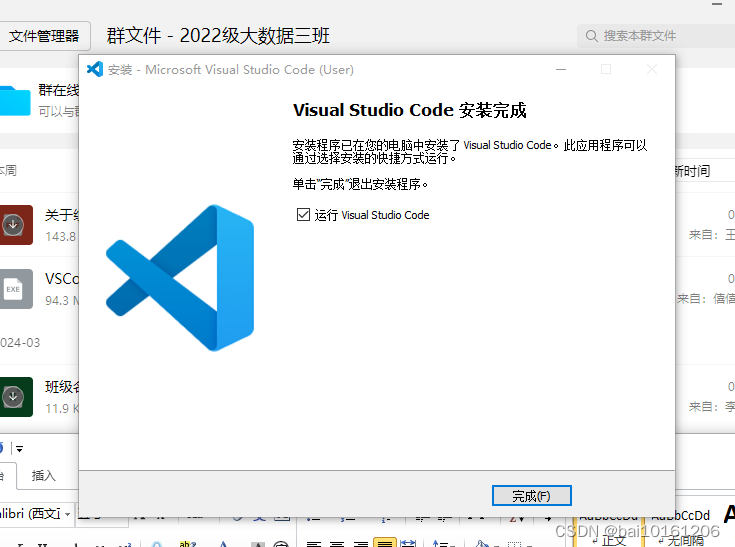
Task: Click the VS Code logo in the installer title bar
Action: click(x=95, y=69)
